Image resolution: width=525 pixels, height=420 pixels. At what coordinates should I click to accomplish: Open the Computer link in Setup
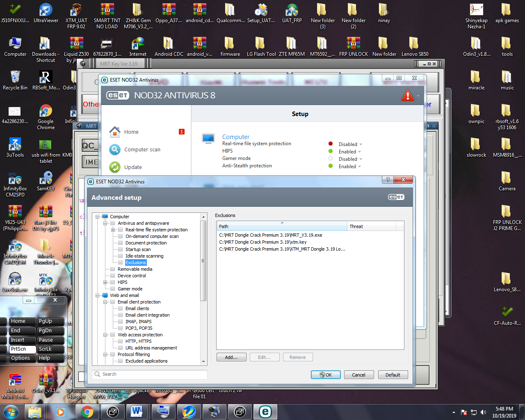click(236, 137)
